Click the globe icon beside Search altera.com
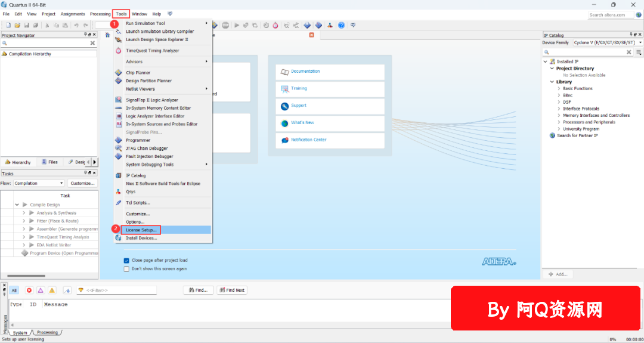This screenshot has width=644, height=343. click(x=638, y=15)
